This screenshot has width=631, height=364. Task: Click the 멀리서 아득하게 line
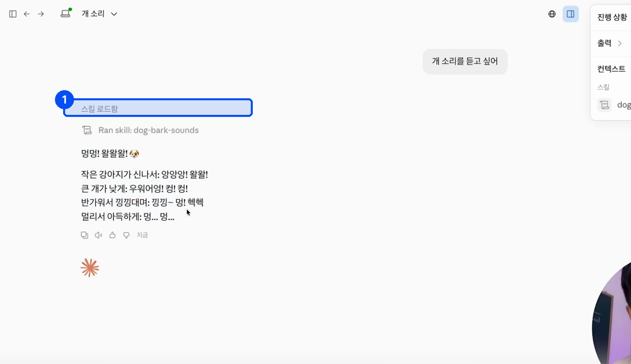click(128, 216)
